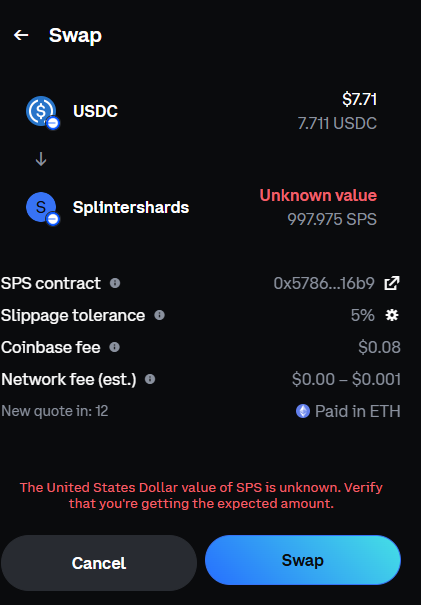The width and height of the screenshot is (421, 605).
Task: Open SPS contract in external explorer
Action: 392,283
